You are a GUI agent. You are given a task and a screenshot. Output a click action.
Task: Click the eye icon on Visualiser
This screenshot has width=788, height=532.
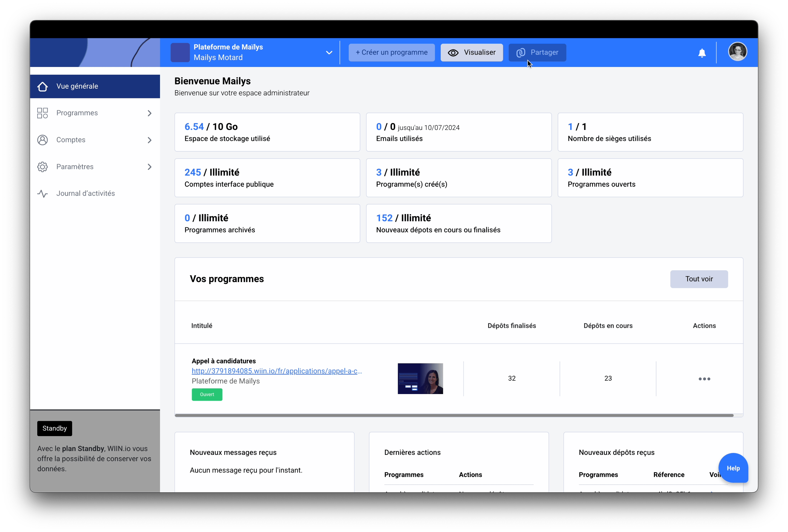click(453, 53)
